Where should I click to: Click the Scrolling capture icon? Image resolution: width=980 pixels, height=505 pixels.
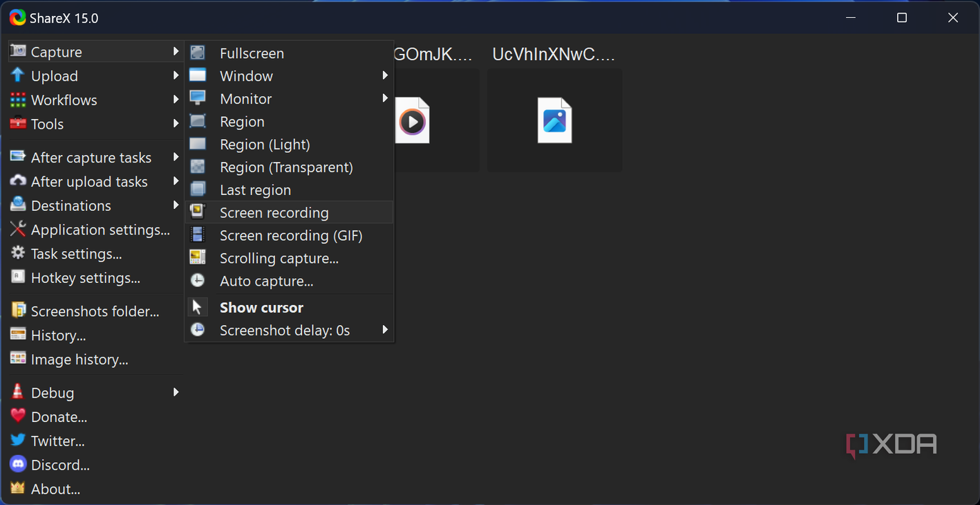[x=198, y=258]
